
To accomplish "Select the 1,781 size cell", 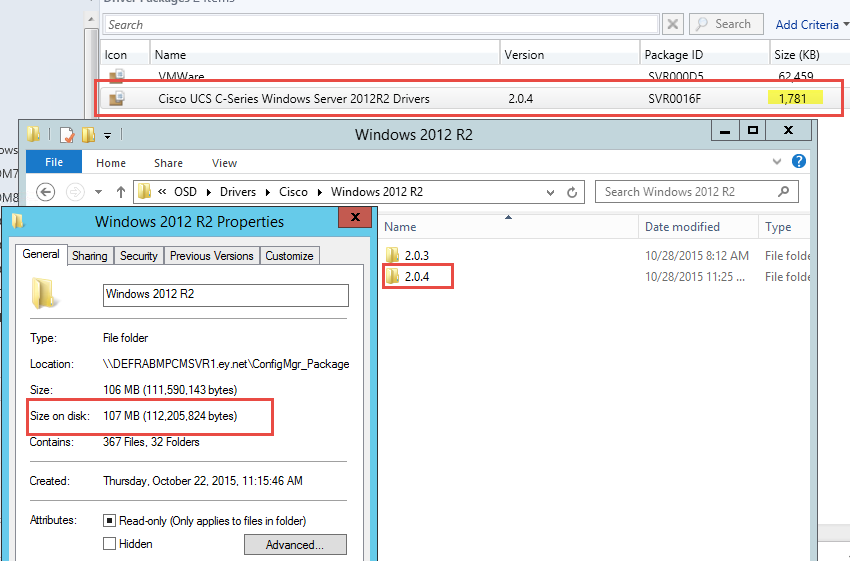I will point(793,99).
